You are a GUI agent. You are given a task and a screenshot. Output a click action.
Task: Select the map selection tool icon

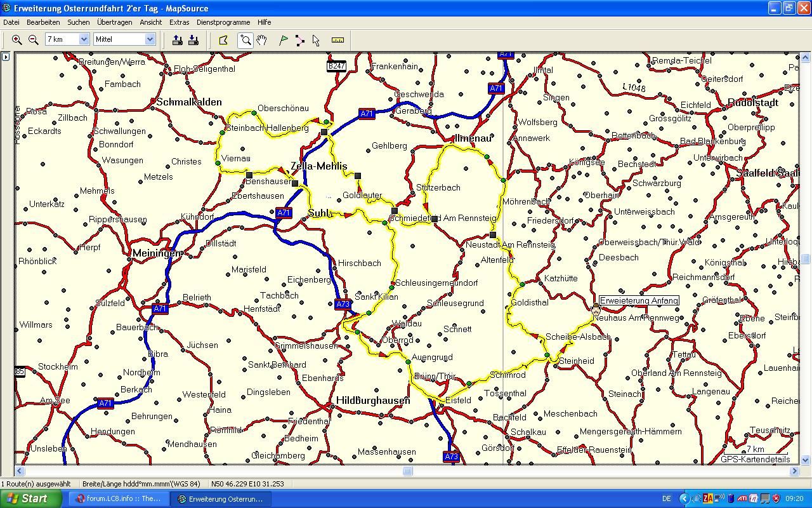tap(223, 39)
